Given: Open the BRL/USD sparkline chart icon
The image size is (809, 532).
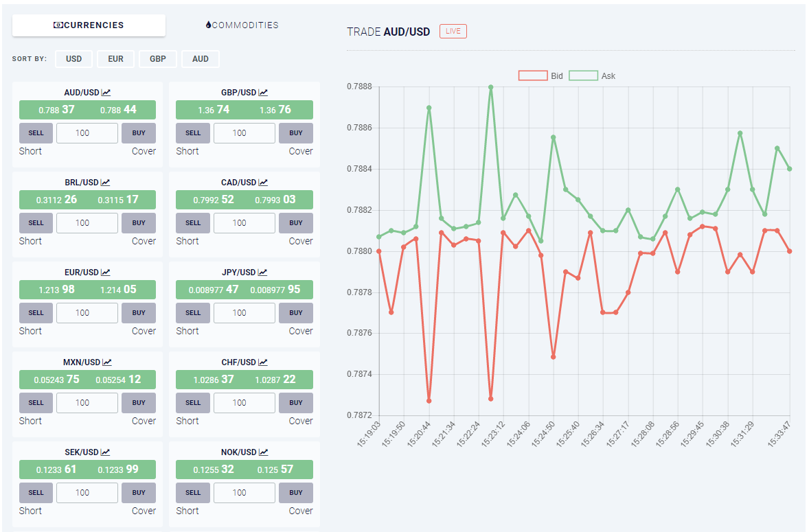Looking at the screenshot, I should tap(106, 182).
